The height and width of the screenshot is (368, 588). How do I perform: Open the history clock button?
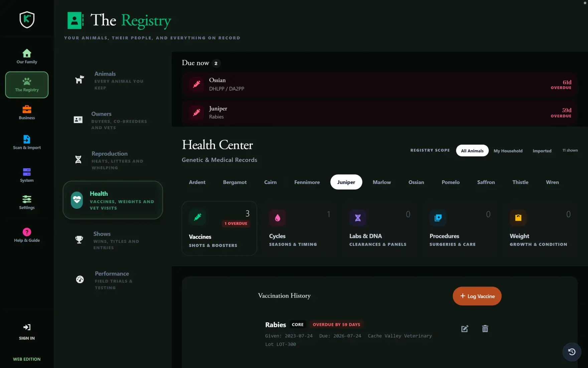[x=572, y=352]
